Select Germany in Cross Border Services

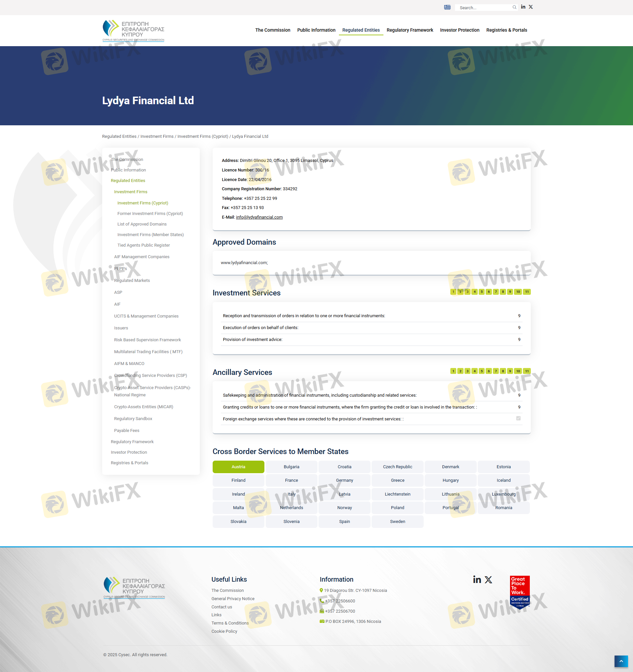click(x=345, y=480)
